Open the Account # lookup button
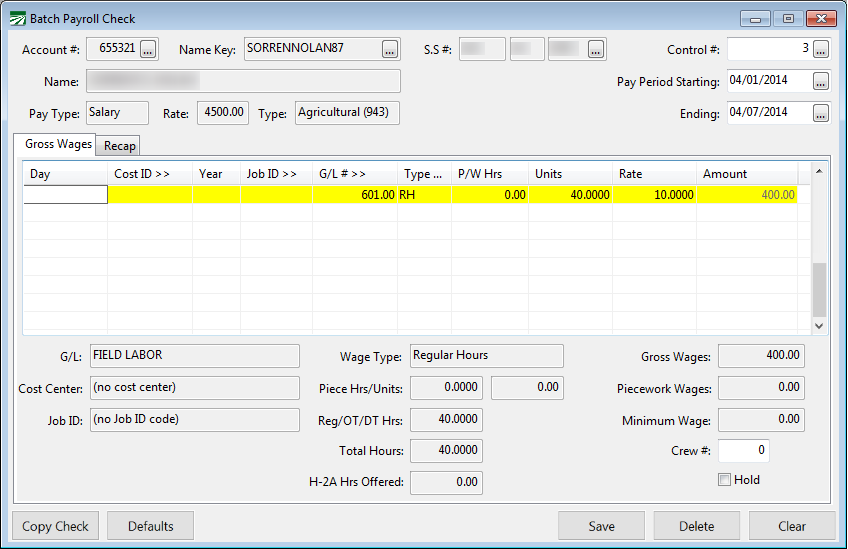848x549 pixels. pyautogui.click(x=148, y=49)
